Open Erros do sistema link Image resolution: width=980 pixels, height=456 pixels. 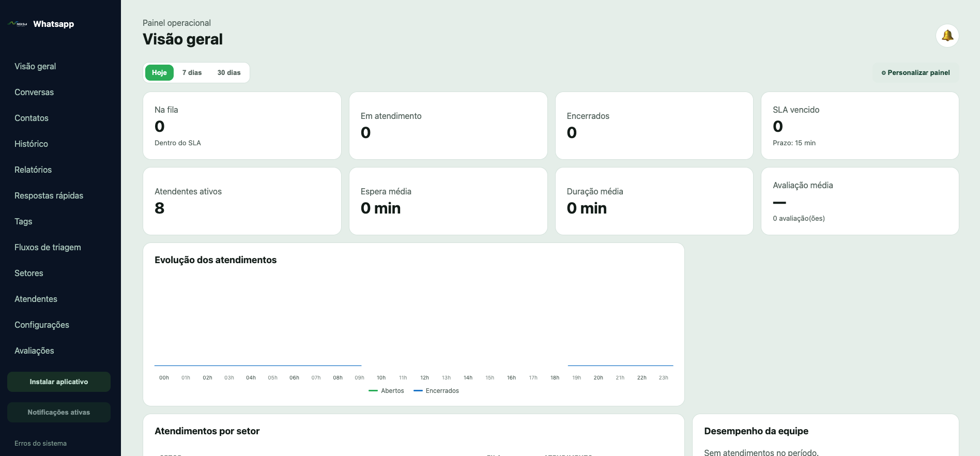40,443
